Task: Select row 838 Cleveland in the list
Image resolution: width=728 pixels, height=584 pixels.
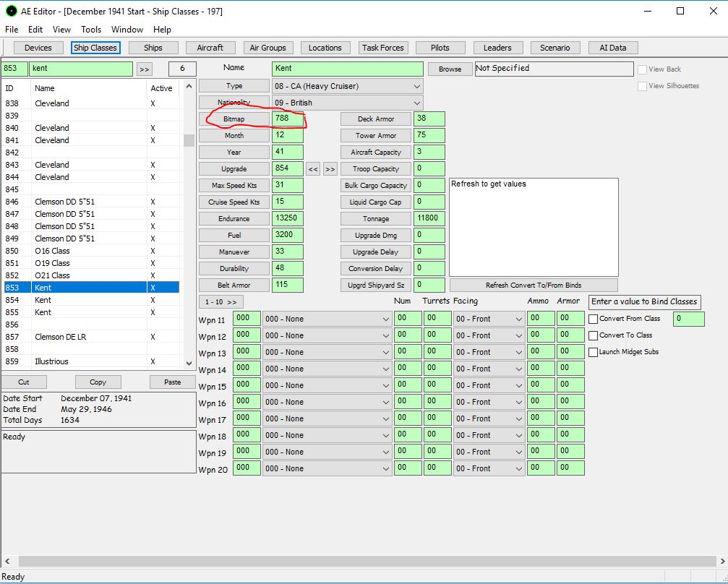Action: pyautogui.click(x=92, y=103)
